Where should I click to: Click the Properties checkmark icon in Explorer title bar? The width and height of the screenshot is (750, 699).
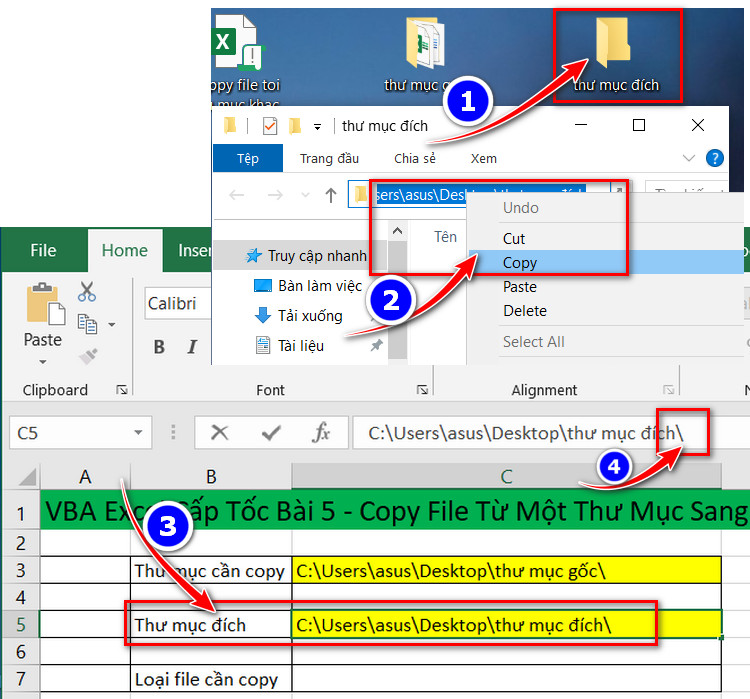coord(270,126)
